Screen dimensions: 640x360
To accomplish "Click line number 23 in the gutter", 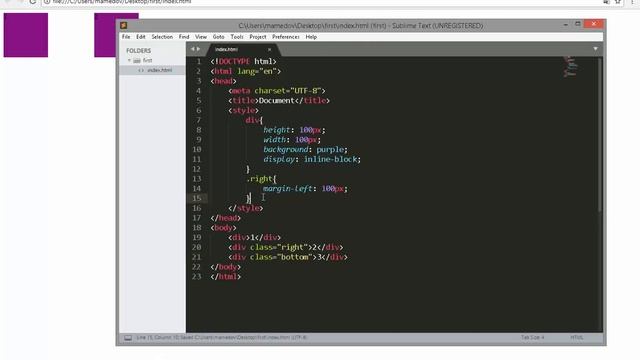I will click(x=197, y=277).
